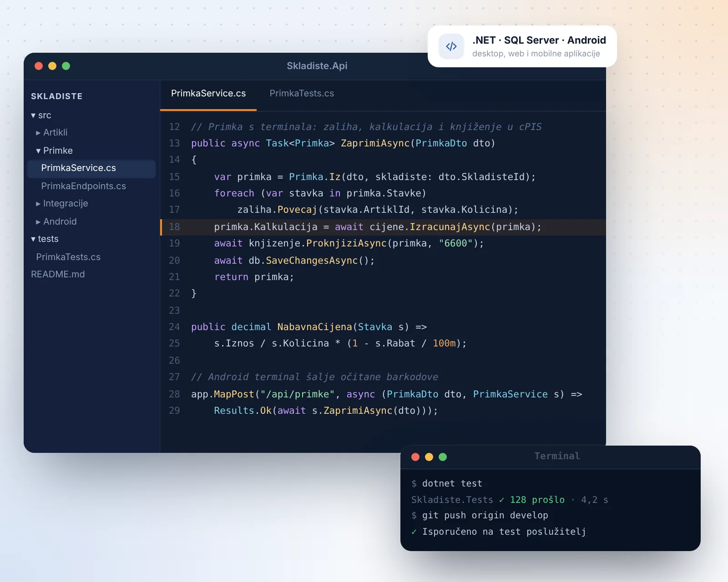This screenshot has height=582, width=728.
Task: Select PrimkaService.cs in the file tree
Action: click(91, 168)
